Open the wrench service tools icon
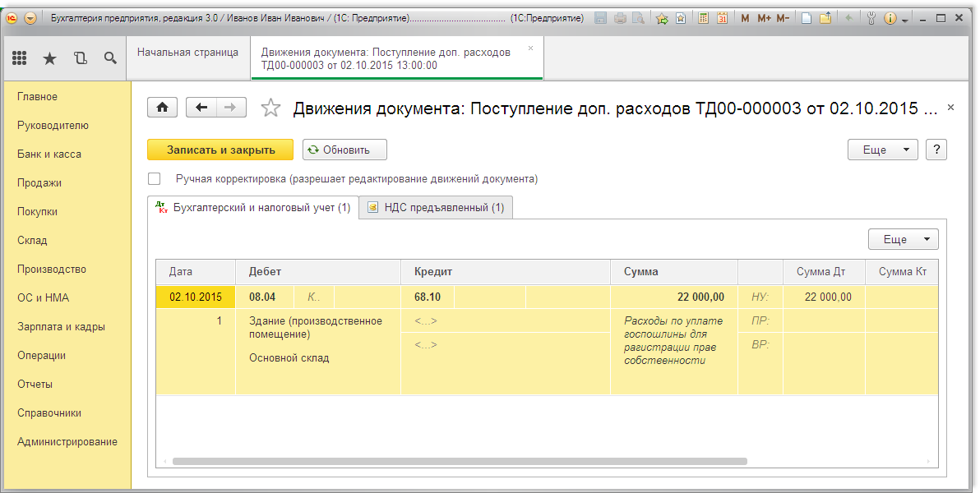Screen dimensions: 980x493 click(x=872, y=18)
